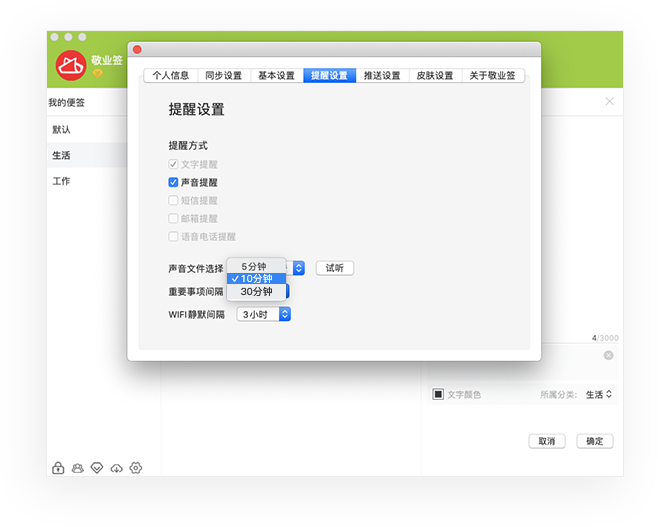Click the round clear icon in note editor
This screenshot has width=658, height=527.
pyautogui.click(x=608, y=355)
